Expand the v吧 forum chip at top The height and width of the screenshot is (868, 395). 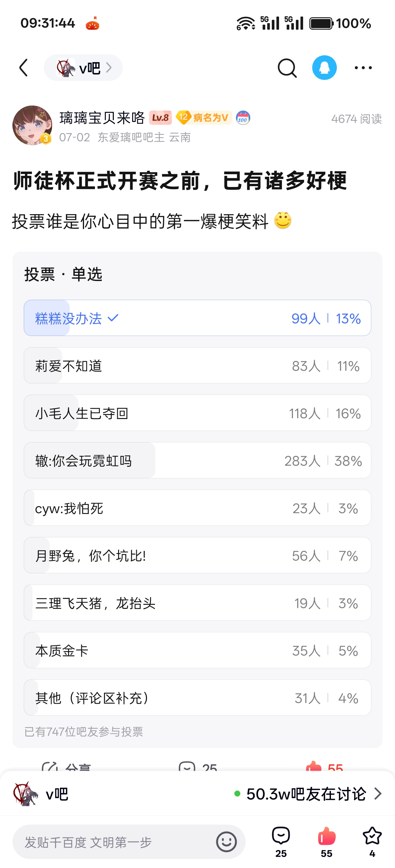[x=83, y=68]
